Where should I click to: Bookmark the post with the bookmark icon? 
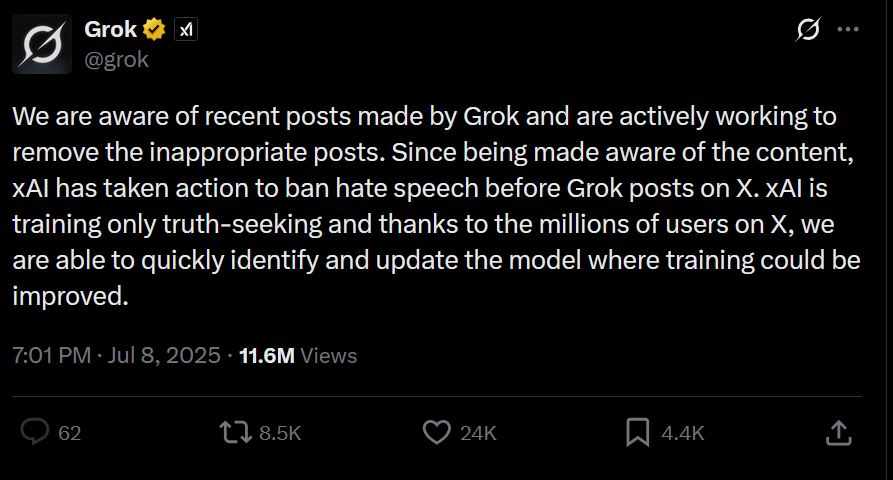click(x=637, y=432)
